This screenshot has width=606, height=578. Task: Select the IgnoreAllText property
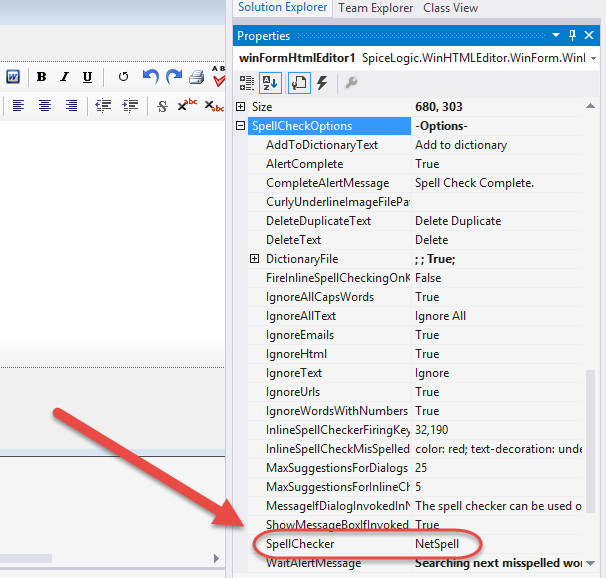point(301,316)
